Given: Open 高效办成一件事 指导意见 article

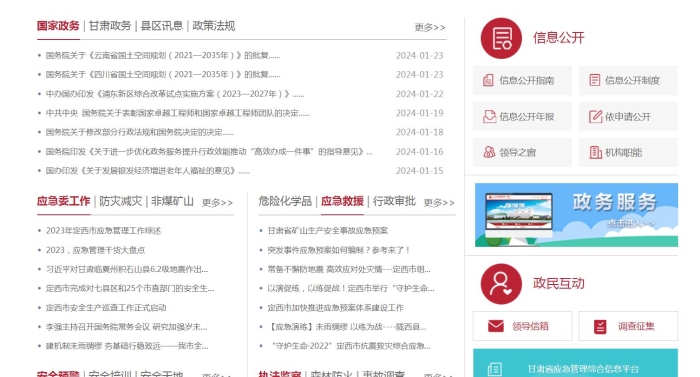Looking at the screenshot, I should 209,151.
